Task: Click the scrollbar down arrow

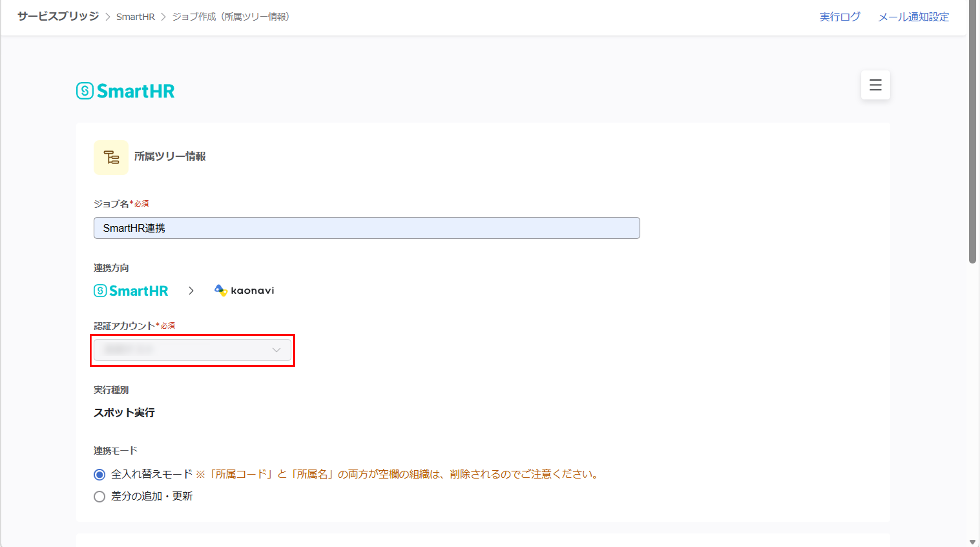Action: [x=972, y=542]
